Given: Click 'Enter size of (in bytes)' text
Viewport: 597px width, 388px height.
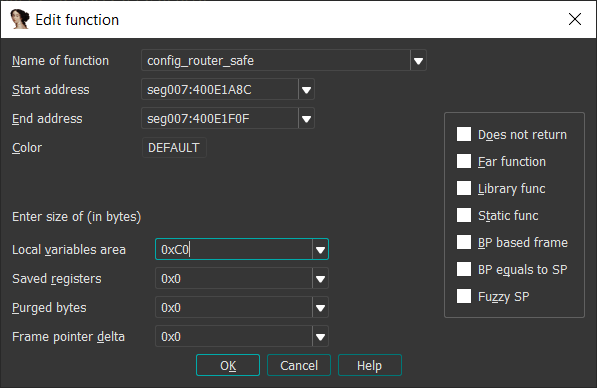Looking at the screenshot, I should [x=77, y=217].
